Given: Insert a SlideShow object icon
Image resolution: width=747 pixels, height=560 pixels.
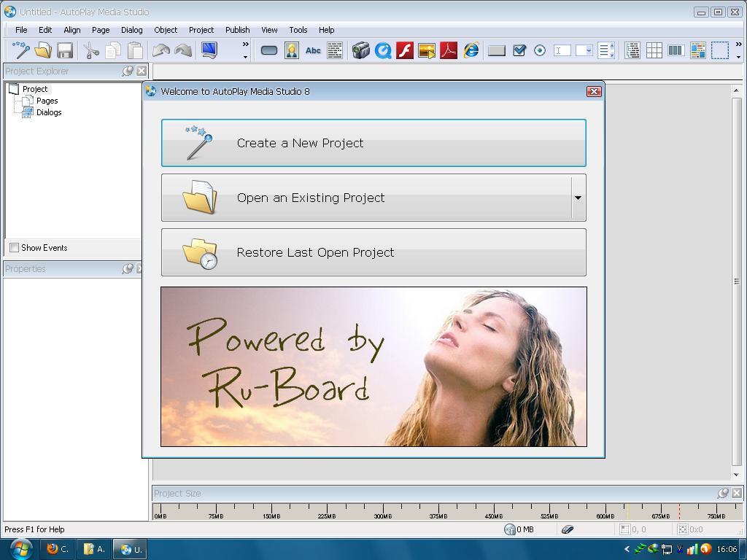Looking at the screenshot, I should (426, 50).
